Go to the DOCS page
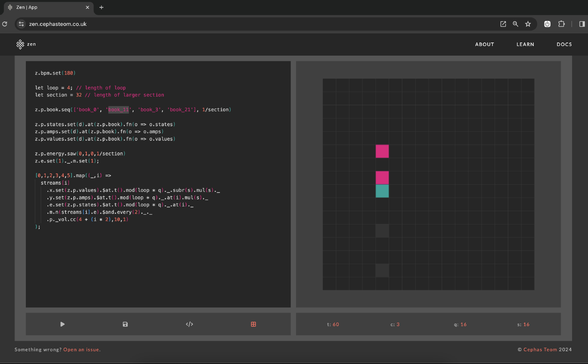588x364 pixels. click(x=564, y=44)
